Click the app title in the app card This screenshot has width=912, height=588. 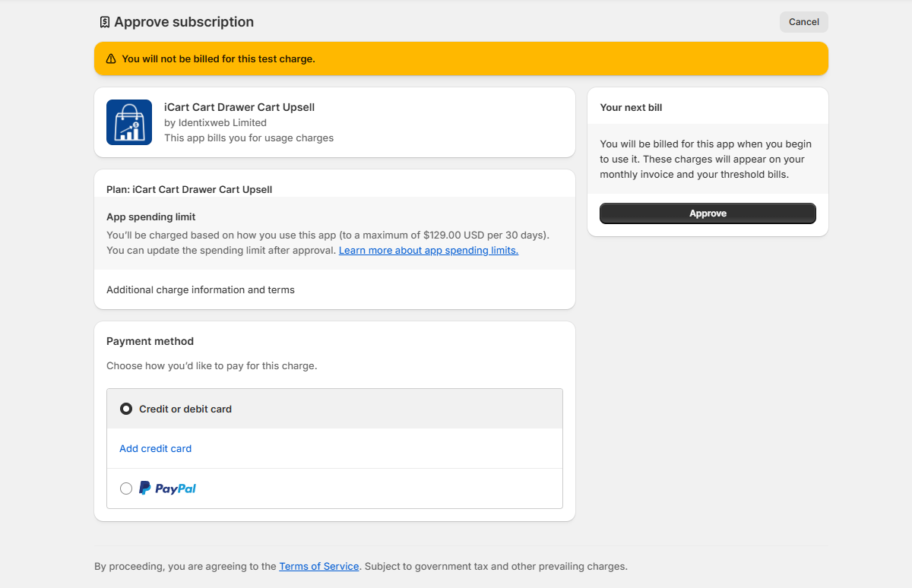click(239, 107)
